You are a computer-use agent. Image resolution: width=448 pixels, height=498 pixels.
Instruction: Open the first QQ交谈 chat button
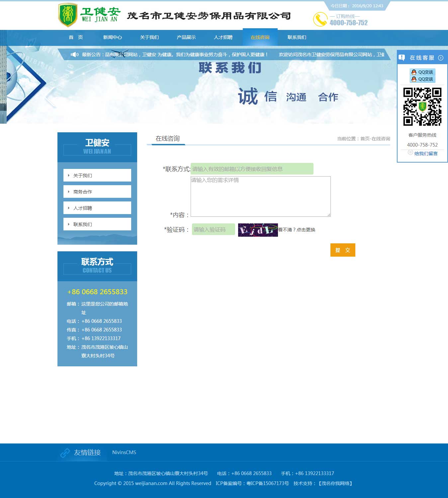pos(422,72)
